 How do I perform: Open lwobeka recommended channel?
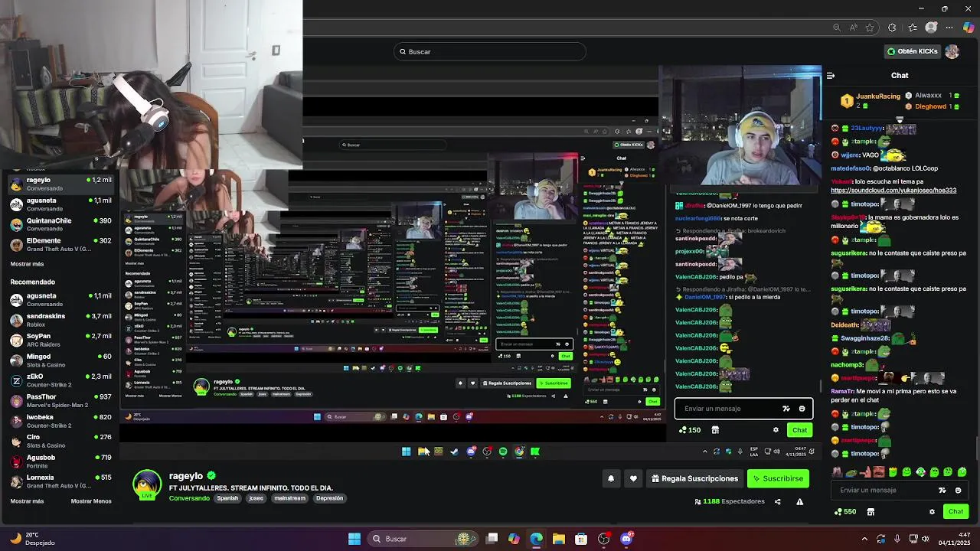(61, 421)
